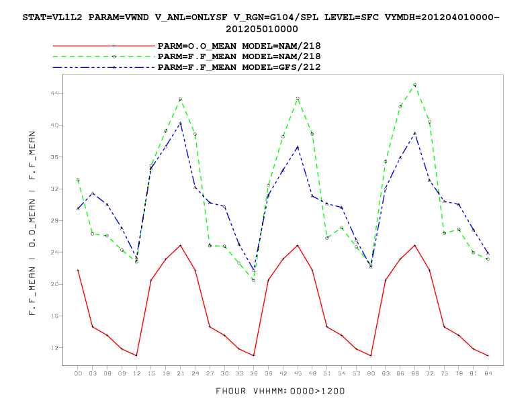
Task: Click x-axis tick label 48
Action: click(312, 373)
